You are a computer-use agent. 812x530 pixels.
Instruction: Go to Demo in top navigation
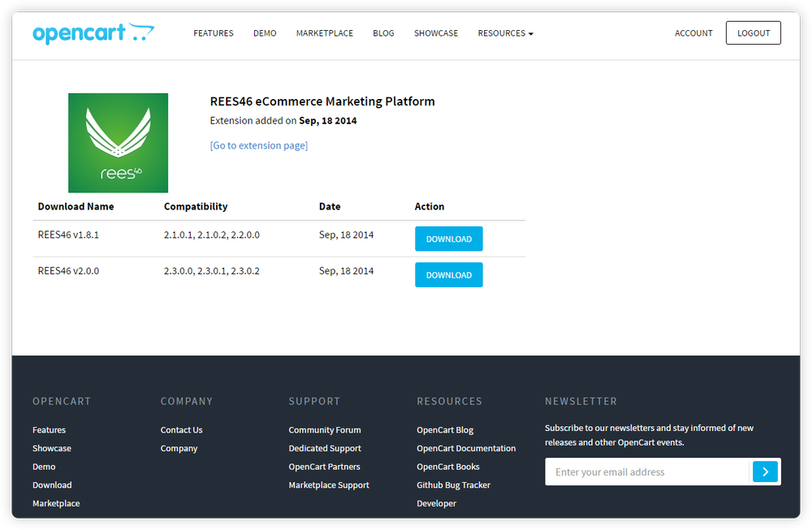[265, 33]
